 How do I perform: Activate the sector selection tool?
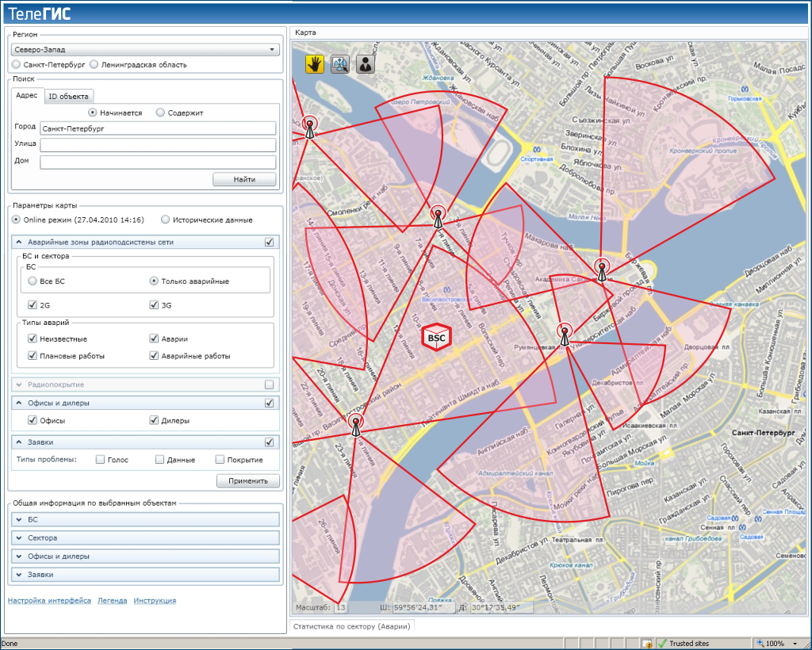pos(340,65)
